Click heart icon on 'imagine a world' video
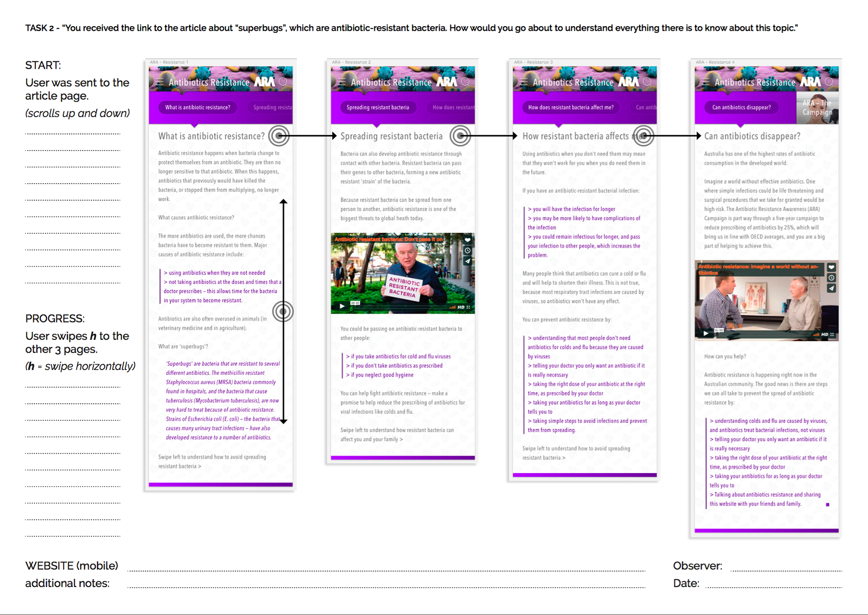The width and height of the screenshot is (868, 615). click(x=831, y=267)
